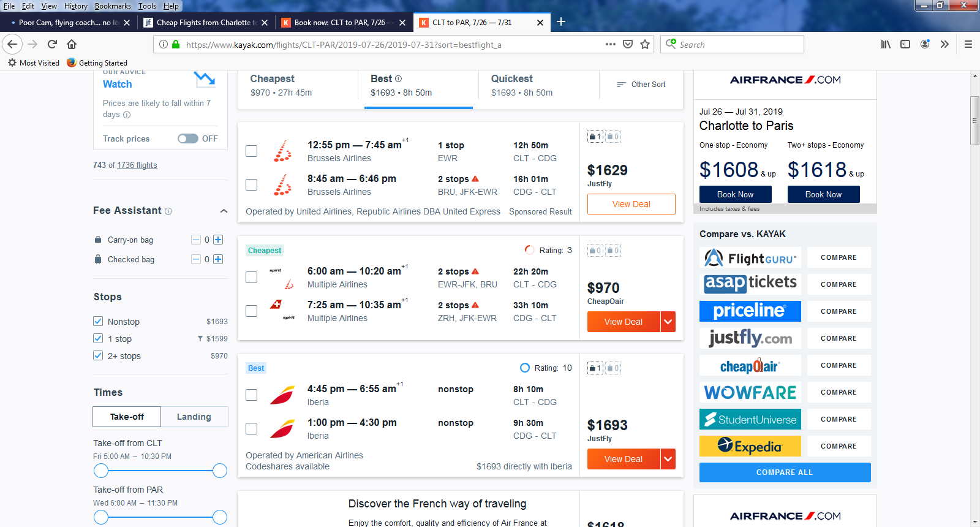Open the 1736 flights link
The width and height of the screenshot is (980, 527).
(137, 165)
